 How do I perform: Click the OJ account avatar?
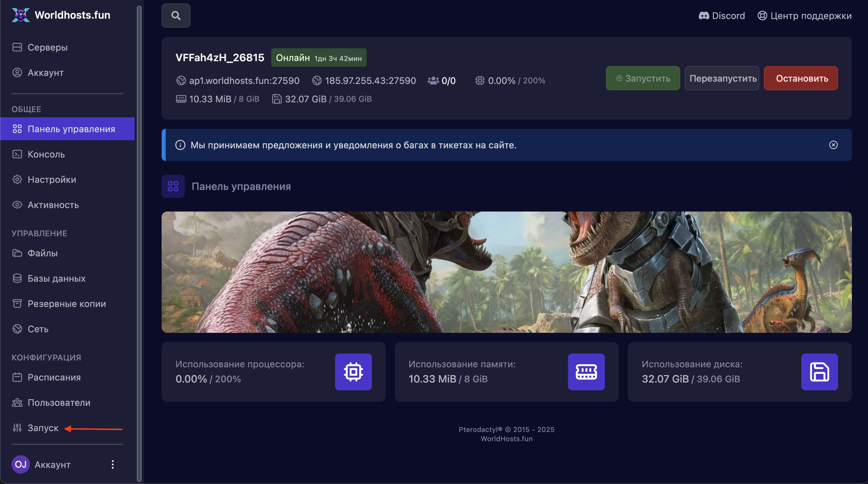[20, 464]
